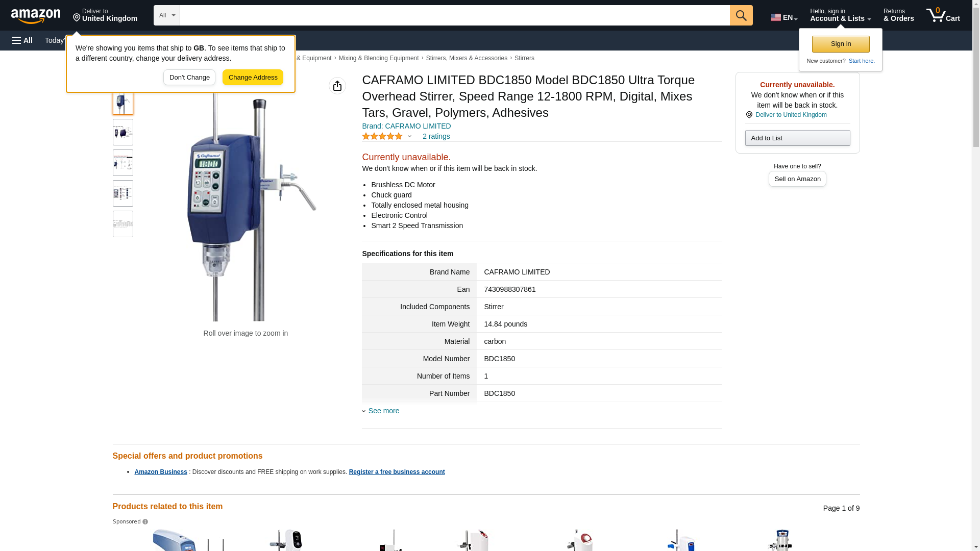This screenshot has height=551, width=980.
Task: Click into the Amazon search field
Action: (x=455, y=15)
